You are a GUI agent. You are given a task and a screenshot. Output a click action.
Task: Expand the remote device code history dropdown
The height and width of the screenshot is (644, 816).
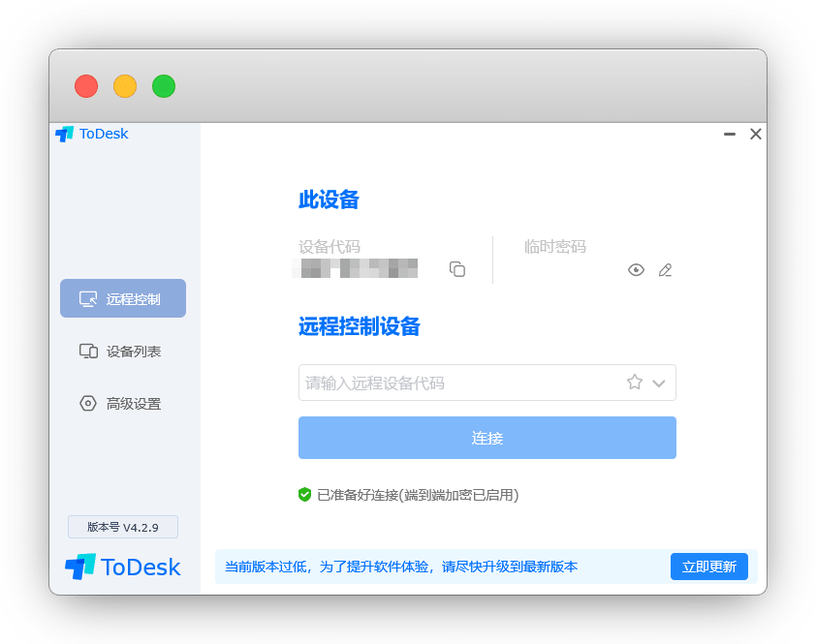tap(659, 383)
